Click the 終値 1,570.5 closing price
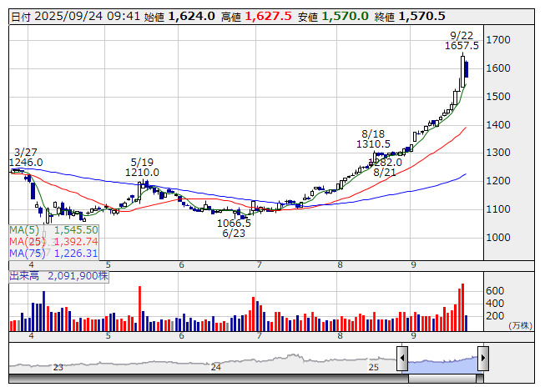The image size is (545, 392). point(410,17)
